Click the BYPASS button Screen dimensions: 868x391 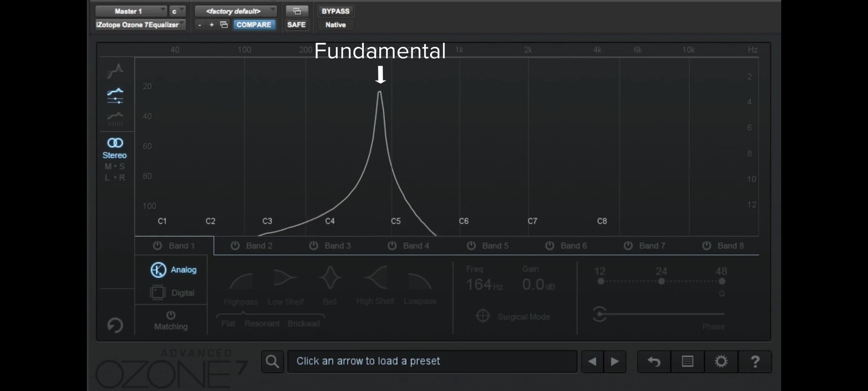(335, 11)
